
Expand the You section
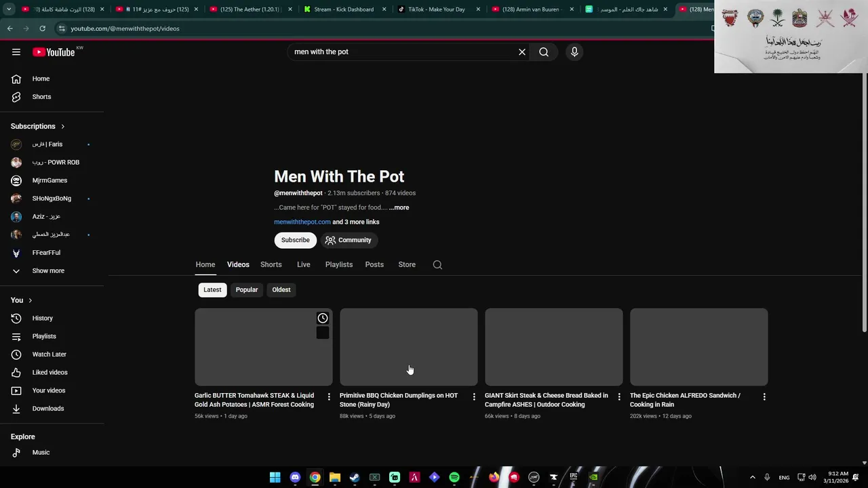point(22,300)
